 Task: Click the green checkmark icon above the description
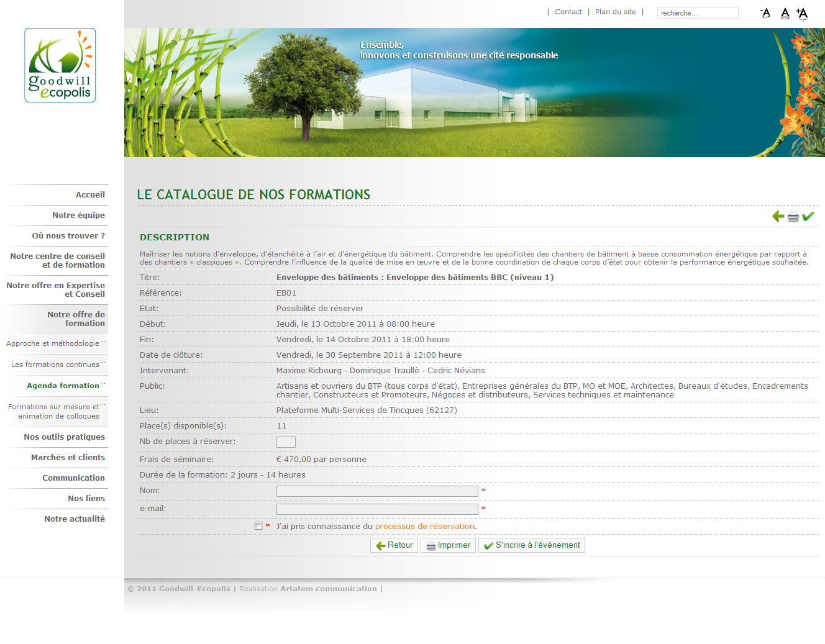(x=808, y=216)
